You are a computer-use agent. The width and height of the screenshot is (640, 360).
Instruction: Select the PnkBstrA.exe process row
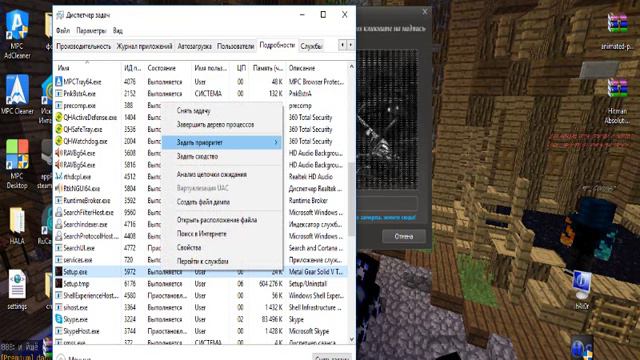201,93
